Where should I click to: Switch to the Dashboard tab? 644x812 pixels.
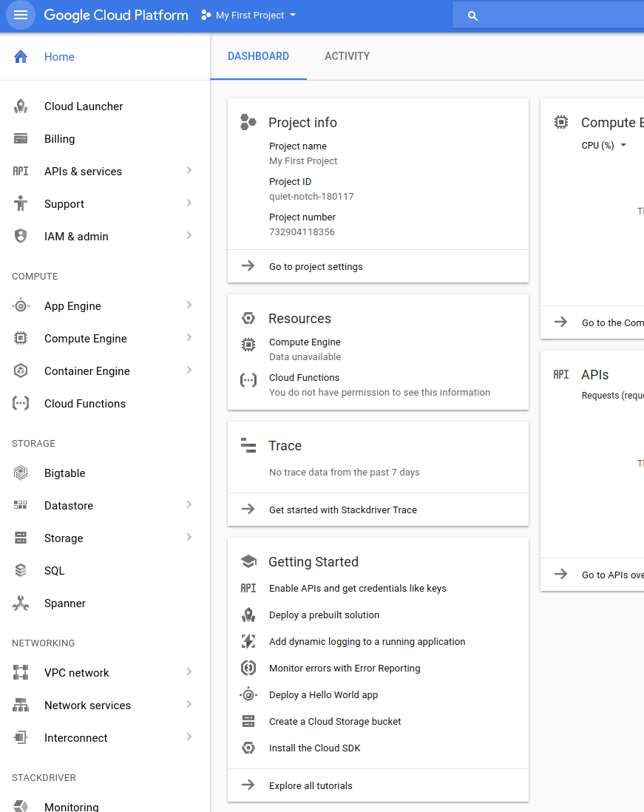click(x=258, y=56)
